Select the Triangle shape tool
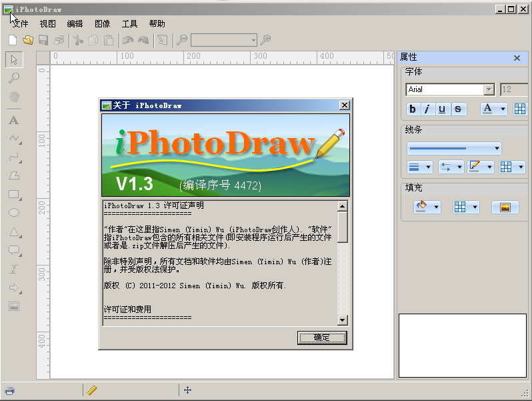Image resolution: width=532 pixels, height=401 pixels. click(15, 232)
